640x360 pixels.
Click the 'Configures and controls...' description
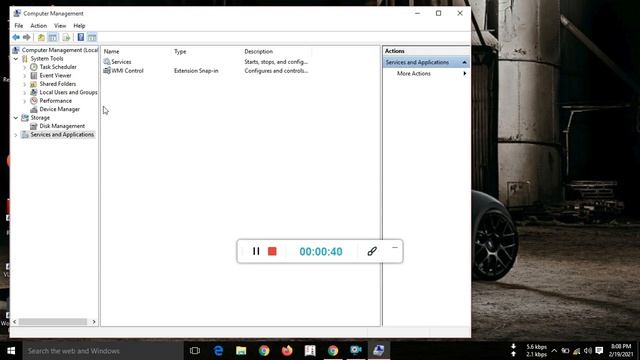[276, 71]
